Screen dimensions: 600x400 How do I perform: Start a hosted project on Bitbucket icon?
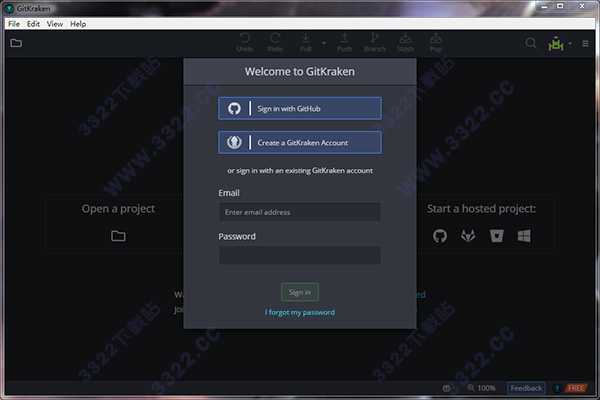tap(496, 236)
